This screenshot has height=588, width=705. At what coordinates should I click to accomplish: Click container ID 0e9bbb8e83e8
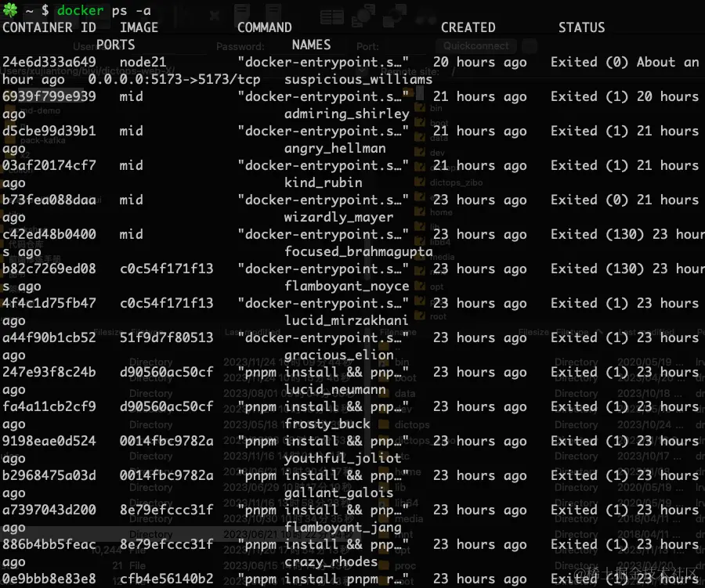(49, 579)
